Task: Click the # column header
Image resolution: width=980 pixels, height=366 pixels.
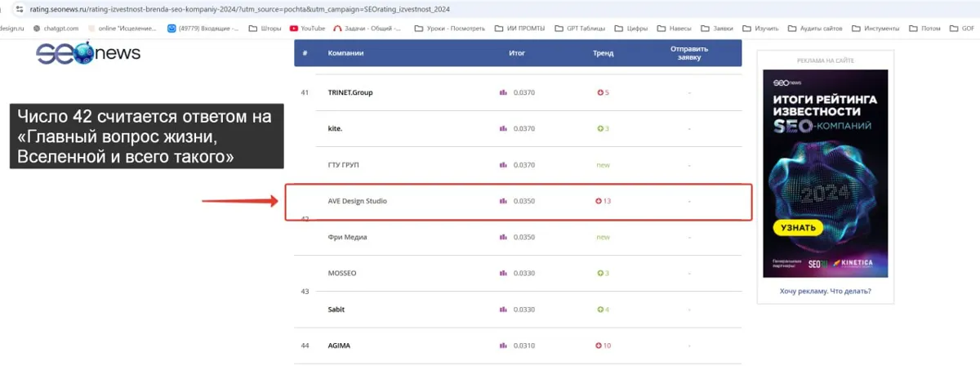Action: [x=305, y=53]
